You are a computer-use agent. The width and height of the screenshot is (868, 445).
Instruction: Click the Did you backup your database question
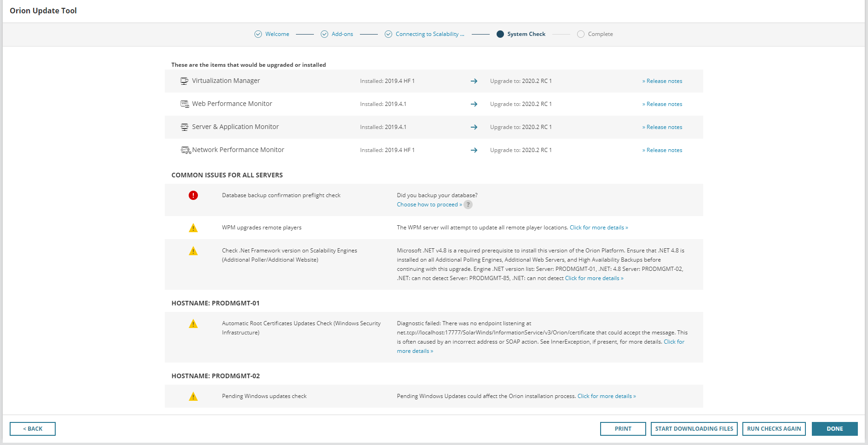tap(437, 195)
